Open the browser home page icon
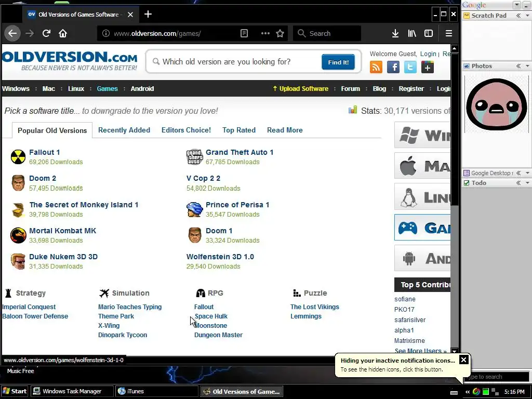Screen dimensions: 532x399 pyautogui.click(x=63, y=33)
